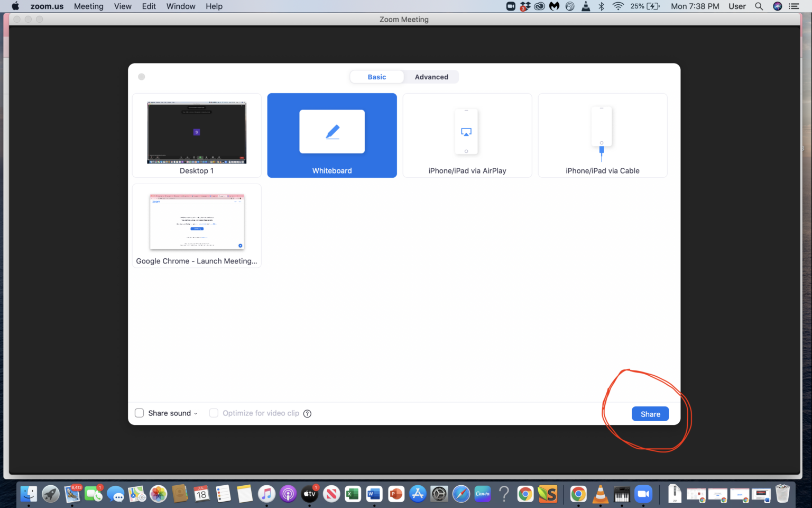The height and width of the screenshot is (508, 812).
Task: Open Microsoft Word from the dock
Action: point(374,494)
